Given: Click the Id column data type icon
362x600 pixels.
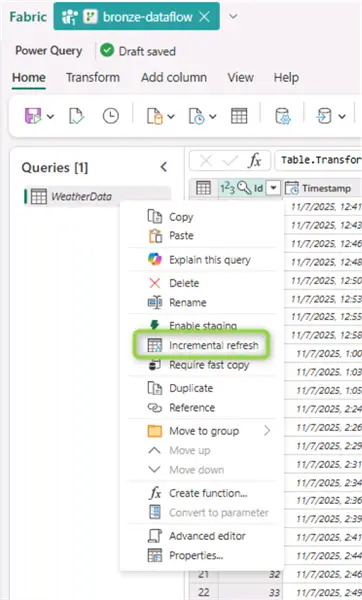Looking at the screenshot, I should 227,188.
